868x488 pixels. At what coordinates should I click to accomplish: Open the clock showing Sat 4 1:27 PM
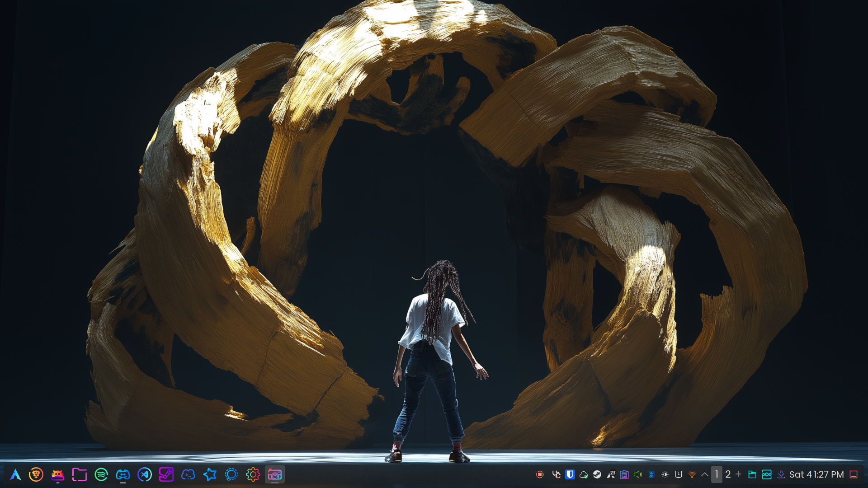[x=816, y=474]
